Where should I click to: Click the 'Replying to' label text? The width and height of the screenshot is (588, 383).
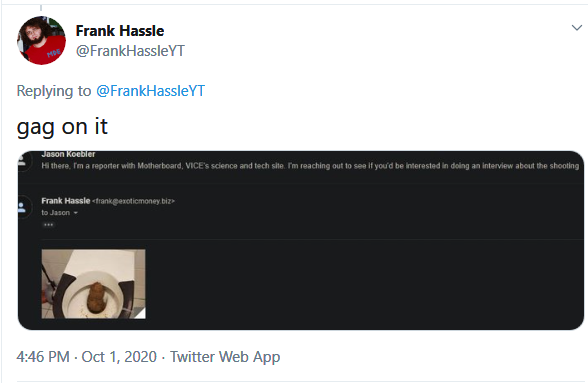[54, 91]
